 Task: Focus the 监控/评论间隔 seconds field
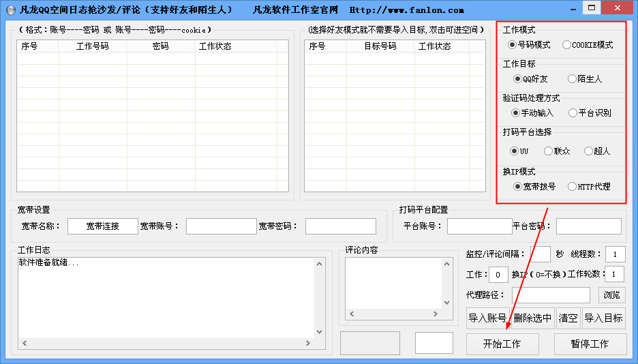[541, 254]
